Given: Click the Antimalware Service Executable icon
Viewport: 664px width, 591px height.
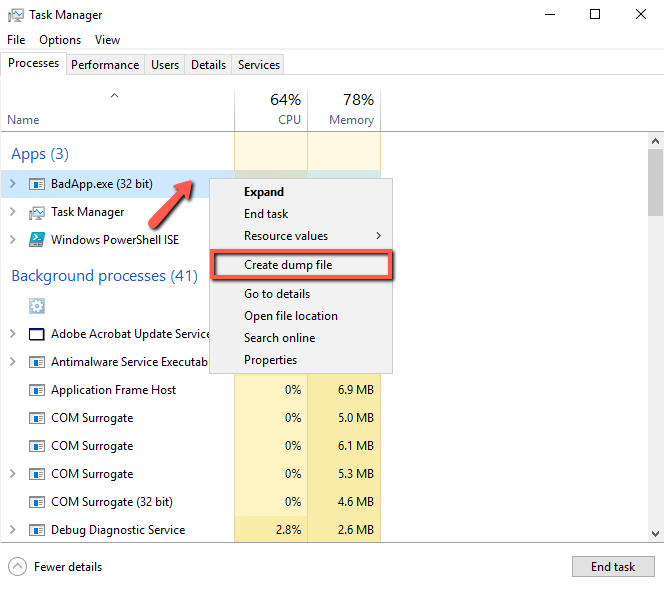Looking at the screenshot, I should (37, 362).
